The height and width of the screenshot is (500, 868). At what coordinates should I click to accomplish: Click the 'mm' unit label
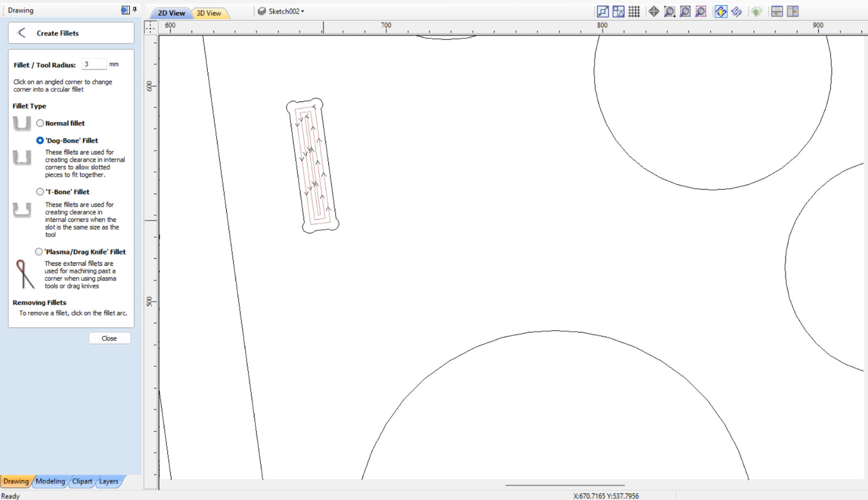114,64
